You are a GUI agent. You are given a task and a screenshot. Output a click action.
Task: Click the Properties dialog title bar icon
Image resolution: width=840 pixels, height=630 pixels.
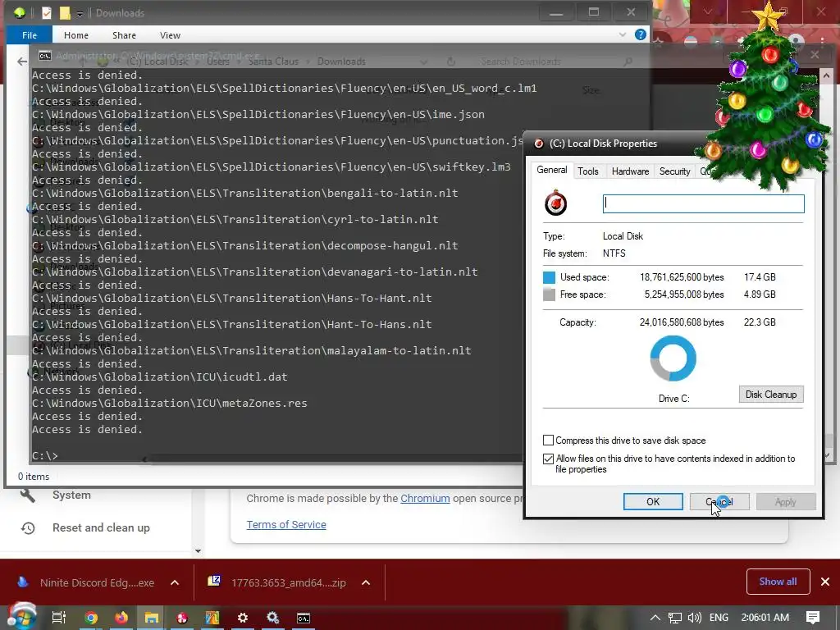(539, 144)
